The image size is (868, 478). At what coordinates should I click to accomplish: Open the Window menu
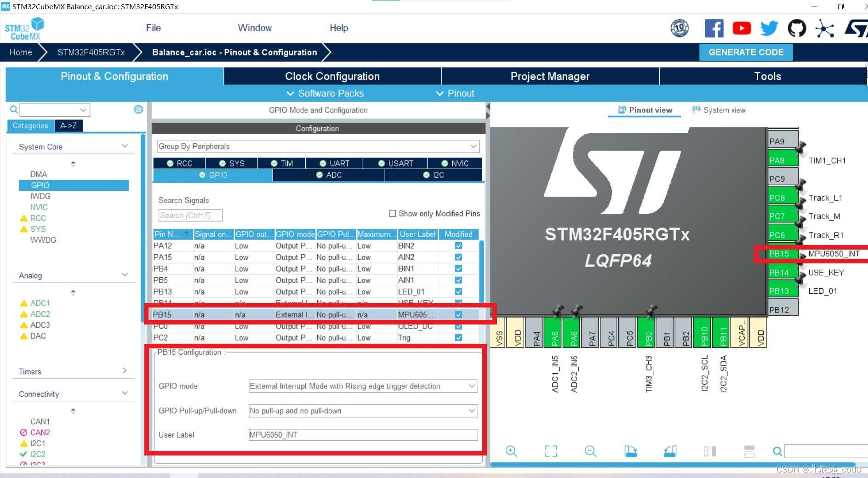tap(255, 28)
